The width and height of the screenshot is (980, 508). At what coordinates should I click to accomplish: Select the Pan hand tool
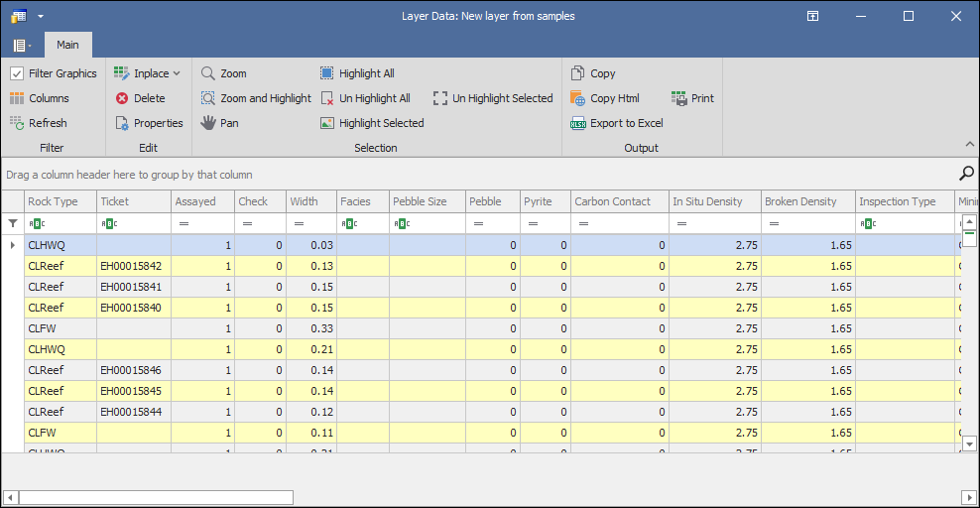pos(220,123)
